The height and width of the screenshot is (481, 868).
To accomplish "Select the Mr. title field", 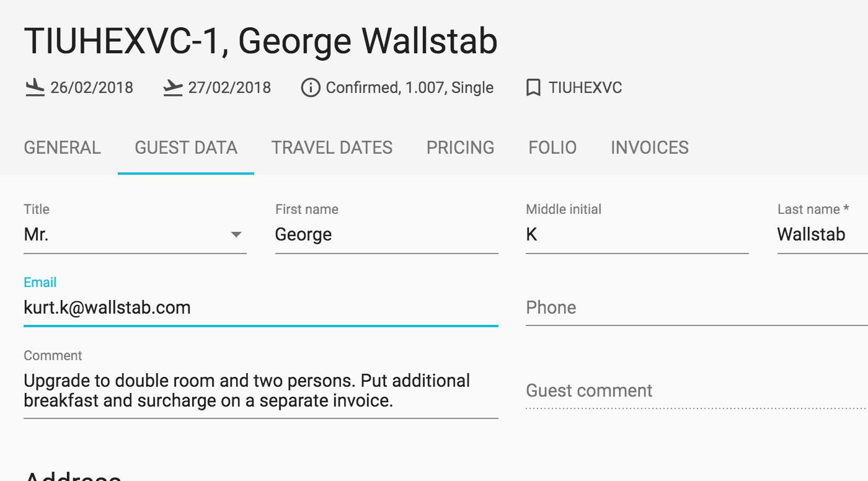I will pyautogui.click(x=135, y=235).
